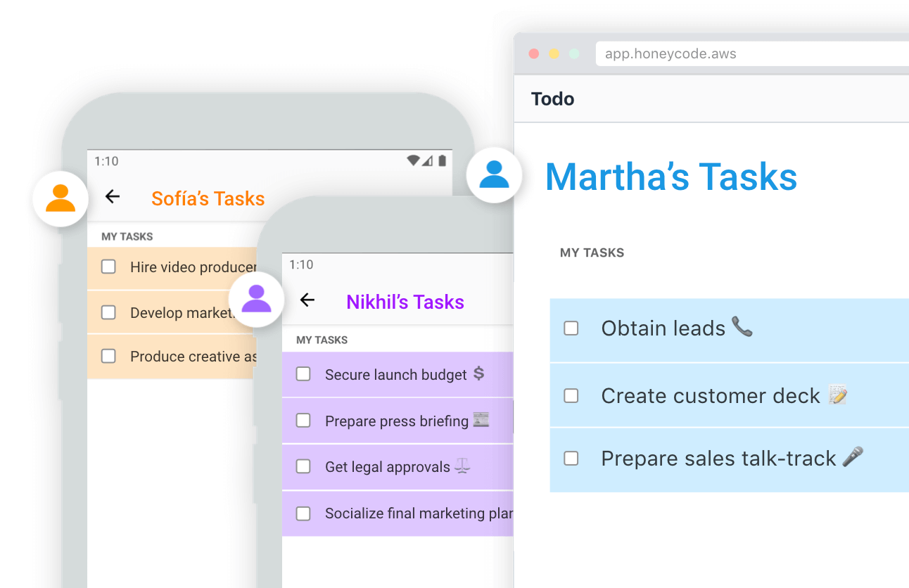
Task: Click the dollar sign on launch budget
Action: pyautogui.click(x=478, y=373)
